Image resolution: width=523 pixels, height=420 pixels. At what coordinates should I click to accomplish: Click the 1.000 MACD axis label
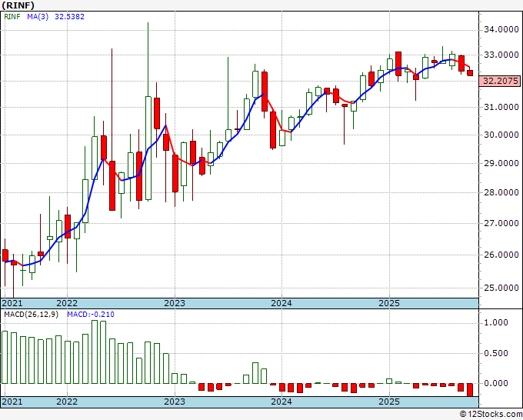point(496,322)
